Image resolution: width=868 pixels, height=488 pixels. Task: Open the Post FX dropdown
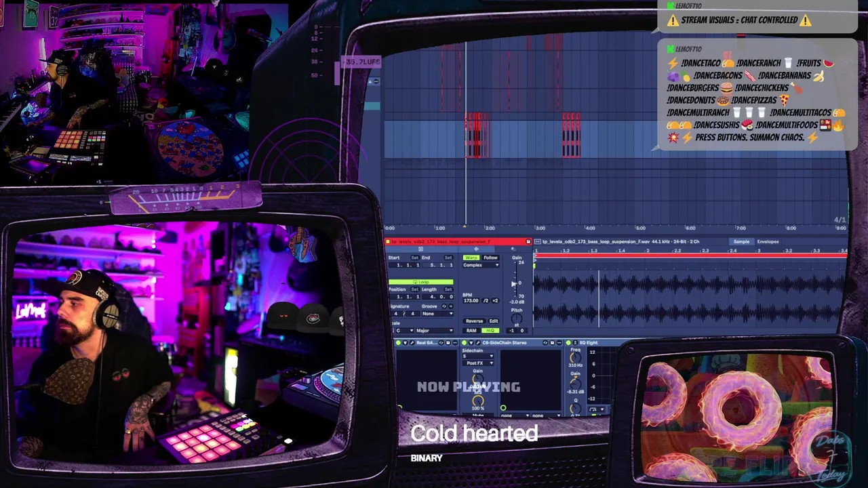[x=478, y=363]
